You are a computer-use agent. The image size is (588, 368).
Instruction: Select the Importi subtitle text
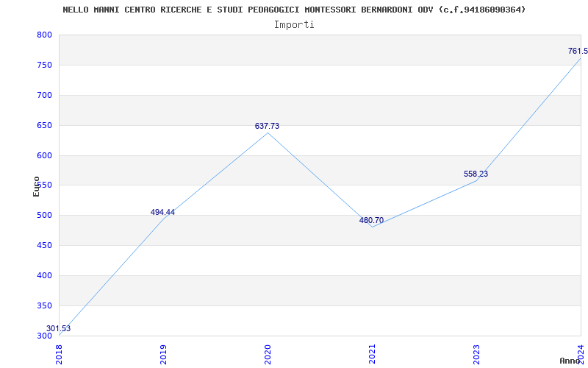click(294, 25)
